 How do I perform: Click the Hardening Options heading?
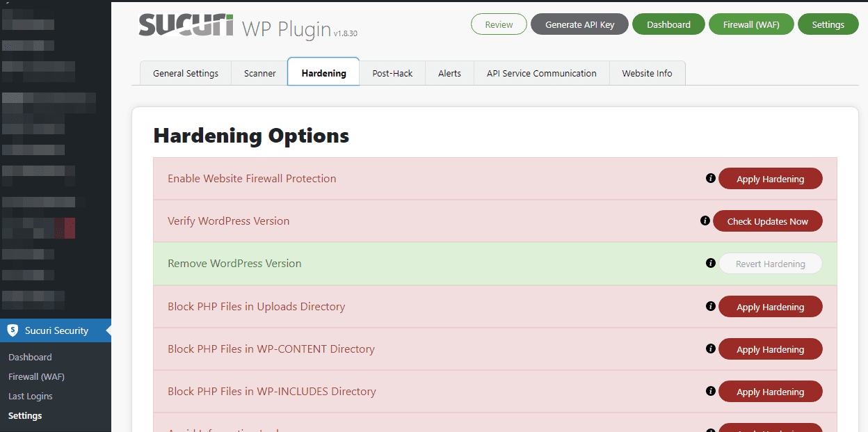(251, 136)
